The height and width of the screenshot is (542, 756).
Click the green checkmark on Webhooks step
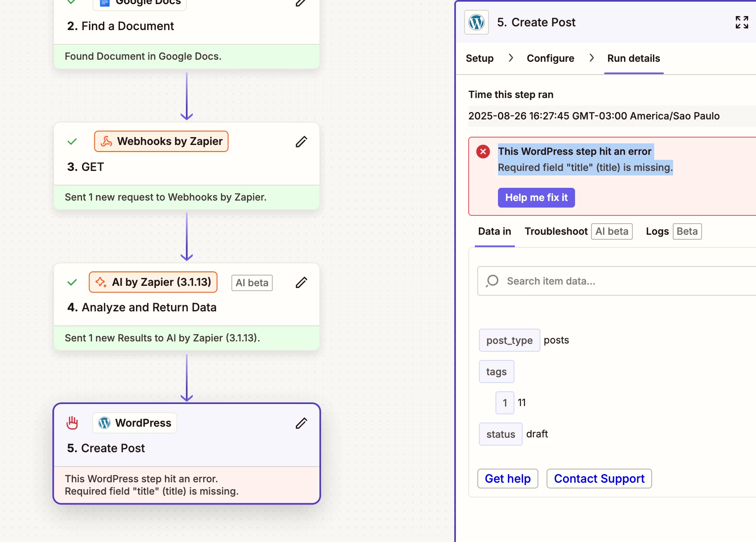pos(72,142)
